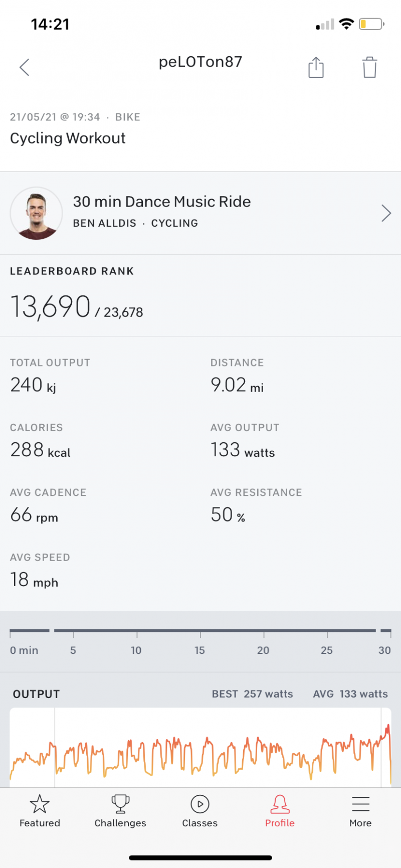This screenshot has width=401, height=868.
Task: Tap the battery indicator in status bar
Action: (371, 24)
